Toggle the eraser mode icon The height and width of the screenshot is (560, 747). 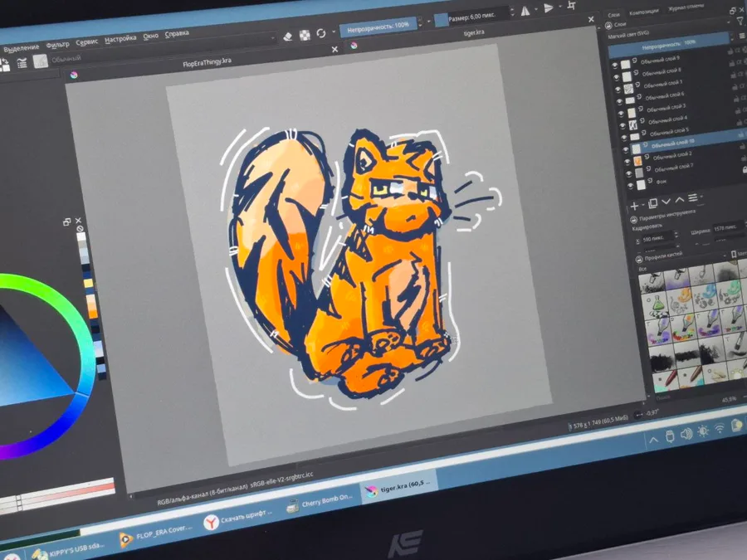(x=288, y=37)
